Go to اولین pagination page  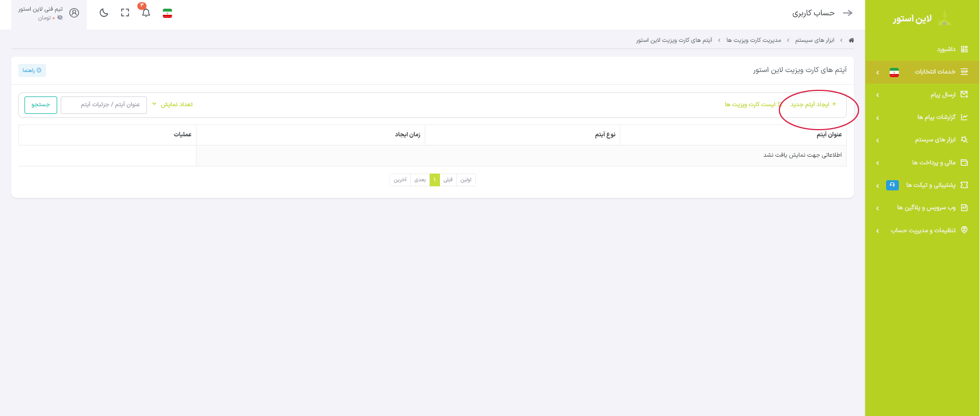pyautogui.click(x=466, y=180)
